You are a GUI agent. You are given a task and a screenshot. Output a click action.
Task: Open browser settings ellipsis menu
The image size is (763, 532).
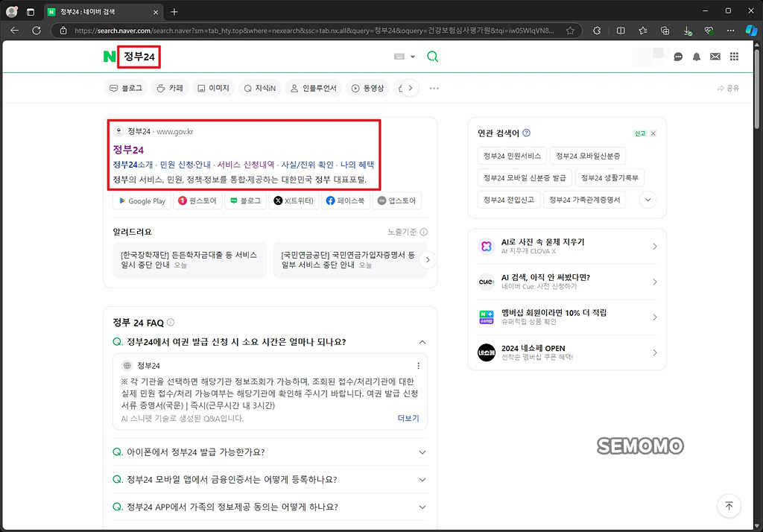[730, 31]
